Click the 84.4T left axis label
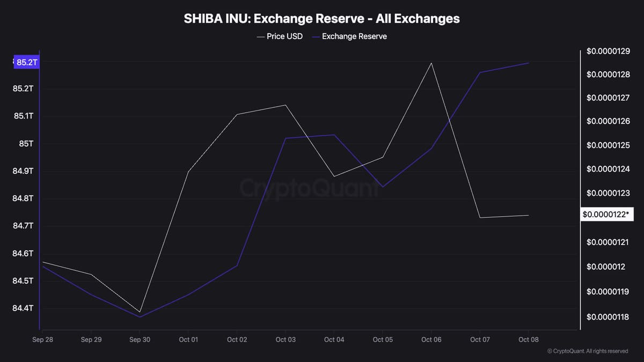Viewport: 644px width, 362px height. pyautogui.click(x=23, y=308)
